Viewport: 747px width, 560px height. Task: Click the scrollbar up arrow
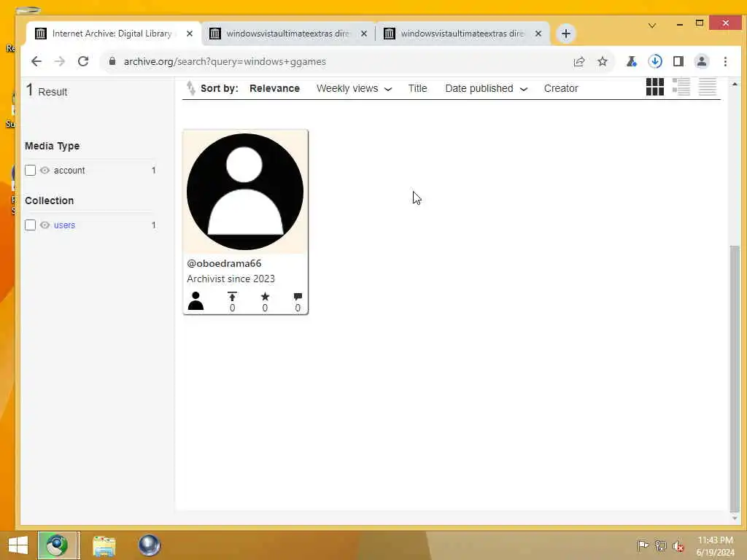pos(734,85)
